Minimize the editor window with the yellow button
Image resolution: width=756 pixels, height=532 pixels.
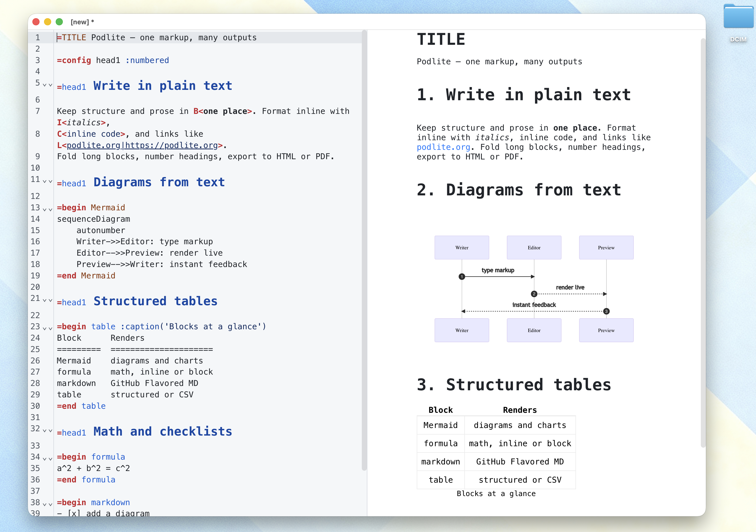pyautogui.click(x=48, y=22)
